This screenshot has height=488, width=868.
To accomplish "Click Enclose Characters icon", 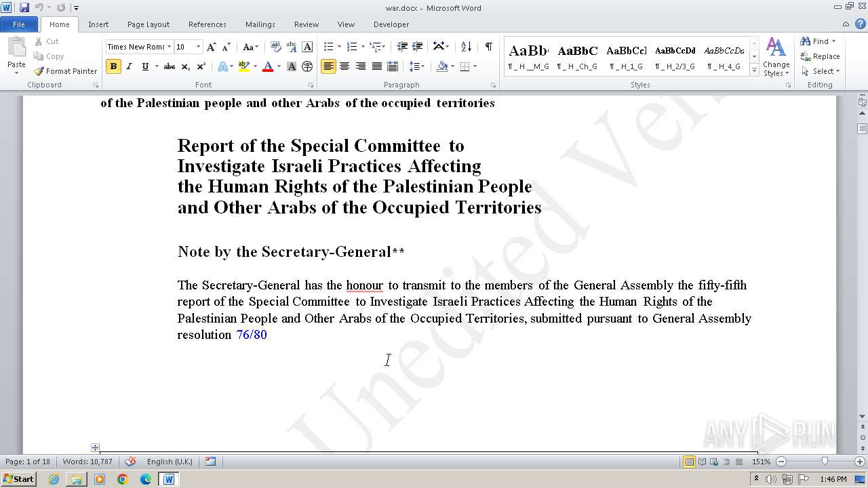I will click(x=307, y=66).
